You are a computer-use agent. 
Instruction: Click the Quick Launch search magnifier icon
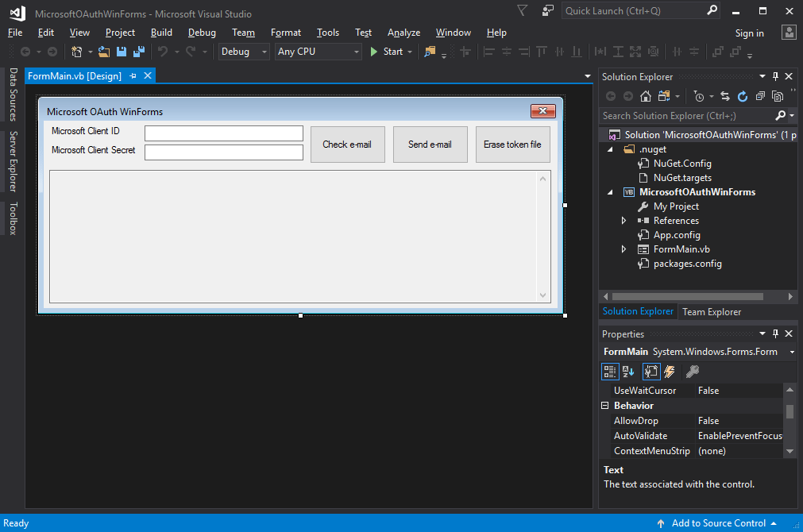click(x=712, y=10)
